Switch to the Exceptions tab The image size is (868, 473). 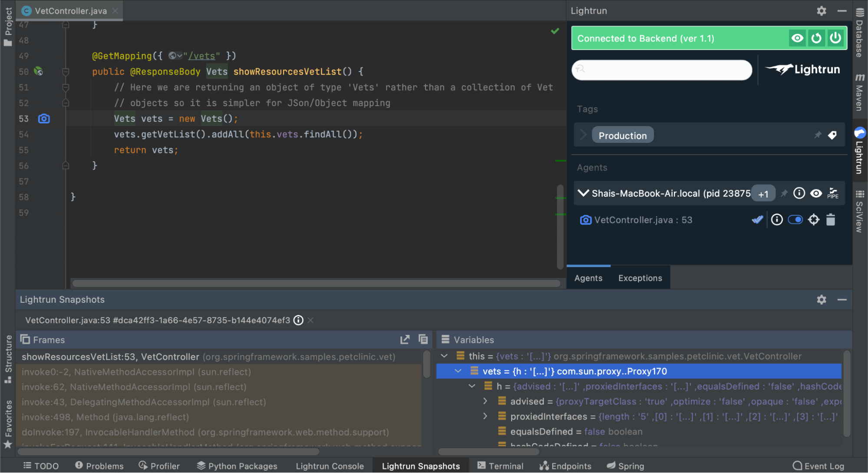pyautogui.click(x=640, y=278)
